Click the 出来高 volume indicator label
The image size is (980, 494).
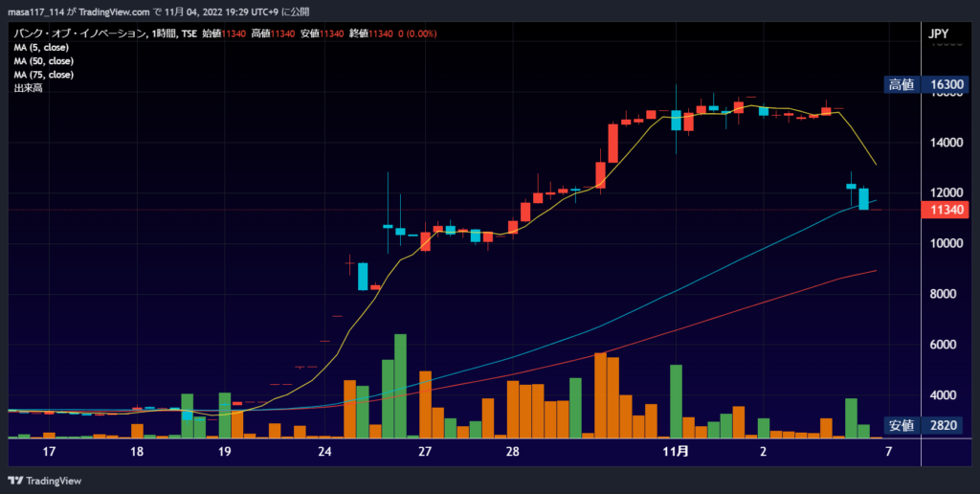click(28, 88)
